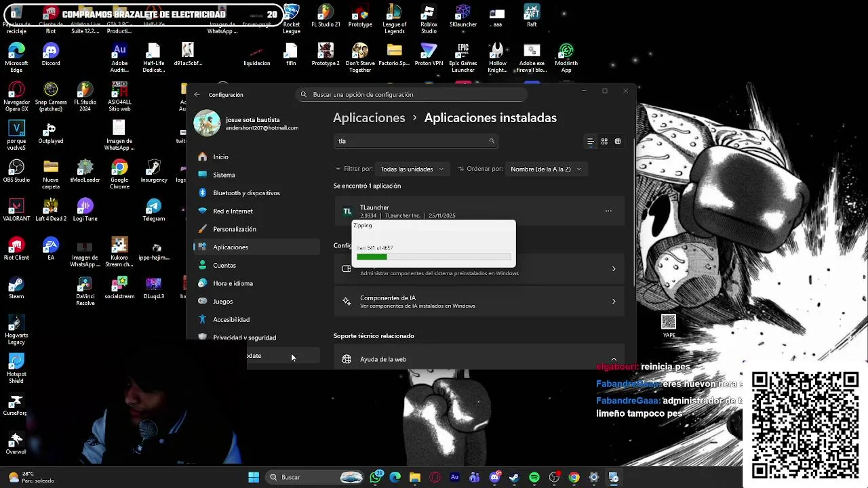Select Cuentas in settings sidebar
868x488 pixels.
256,265
